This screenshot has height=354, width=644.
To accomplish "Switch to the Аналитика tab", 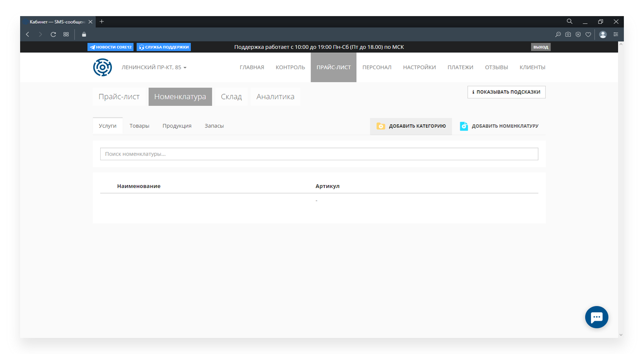I will [275, 97].
